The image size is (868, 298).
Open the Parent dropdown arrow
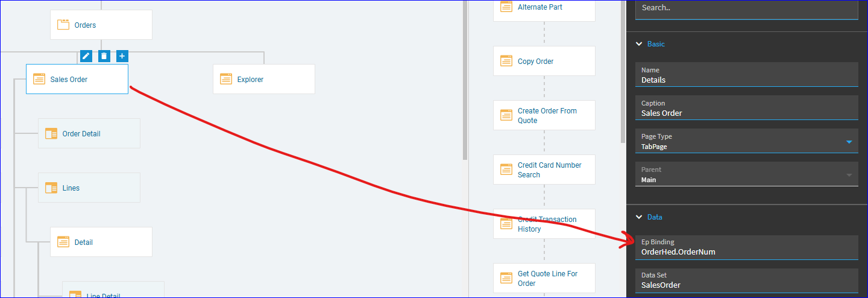849,175
